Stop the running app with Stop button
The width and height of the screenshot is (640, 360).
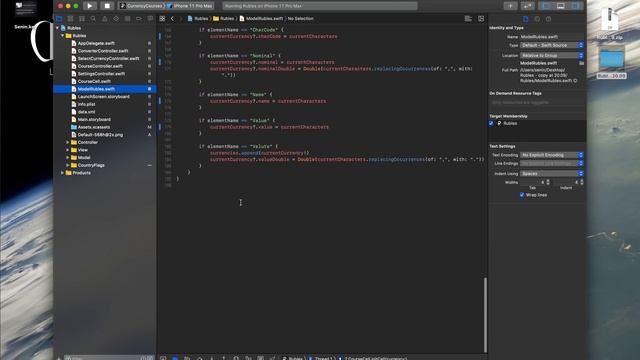coord(107,6)
